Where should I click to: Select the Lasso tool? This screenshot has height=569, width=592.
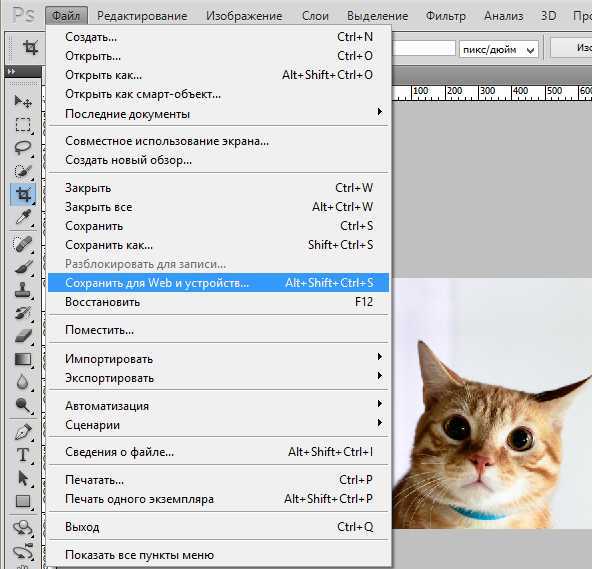pos(23,148)
